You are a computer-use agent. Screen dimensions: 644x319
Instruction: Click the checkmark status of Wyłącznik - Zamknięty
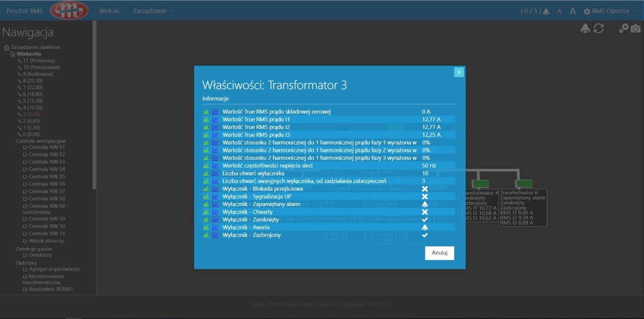[425, 220]
